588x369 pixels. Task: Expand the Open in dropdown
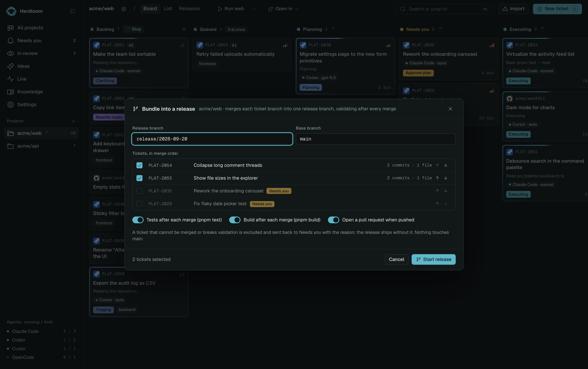point(283,9)
